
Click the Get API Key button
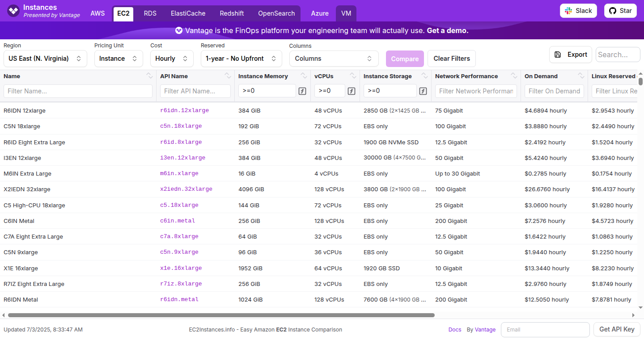617,329
